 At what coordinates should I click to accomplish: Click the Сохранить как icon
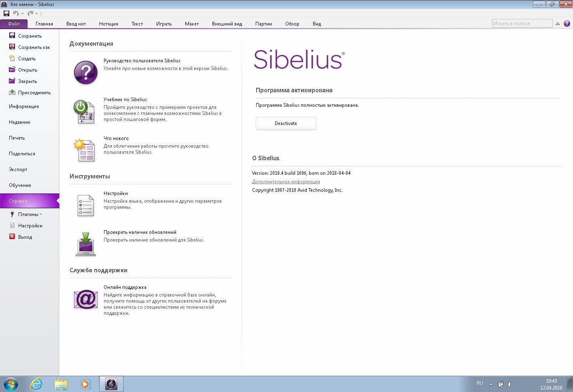tap(12, 47)
